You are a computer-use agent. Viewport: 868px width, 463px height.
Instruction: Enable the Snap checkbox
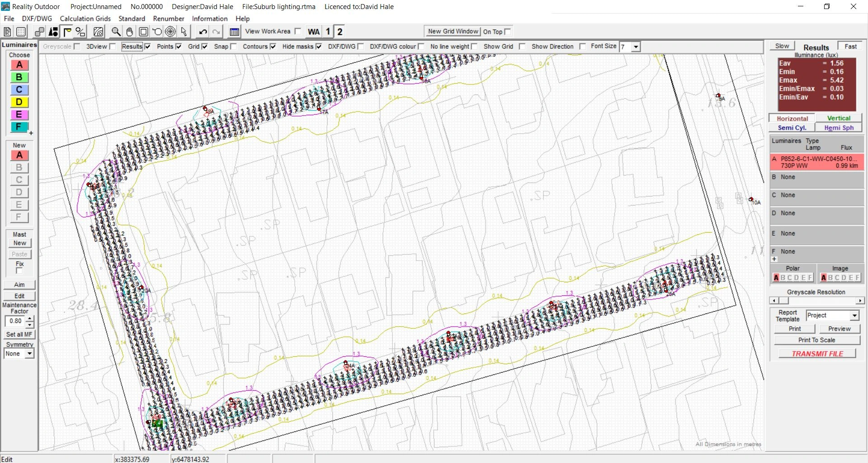click(x=233, y=47)
